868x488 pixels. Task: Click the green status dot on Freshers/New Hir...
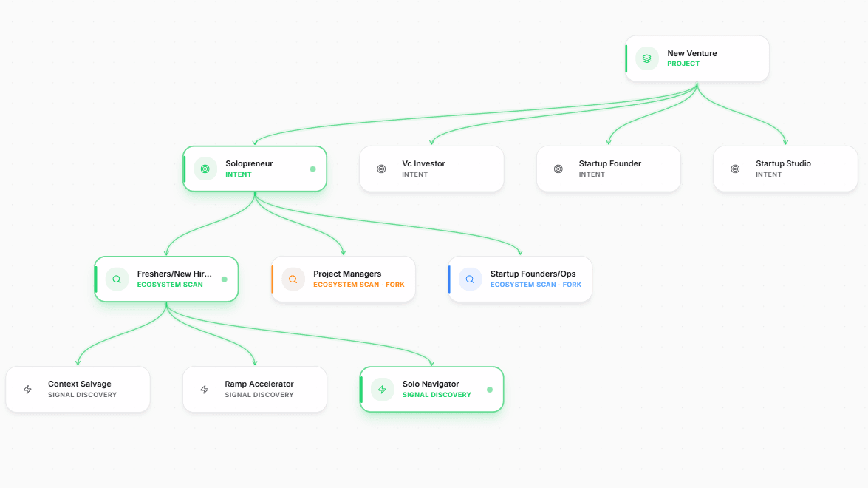224,279
